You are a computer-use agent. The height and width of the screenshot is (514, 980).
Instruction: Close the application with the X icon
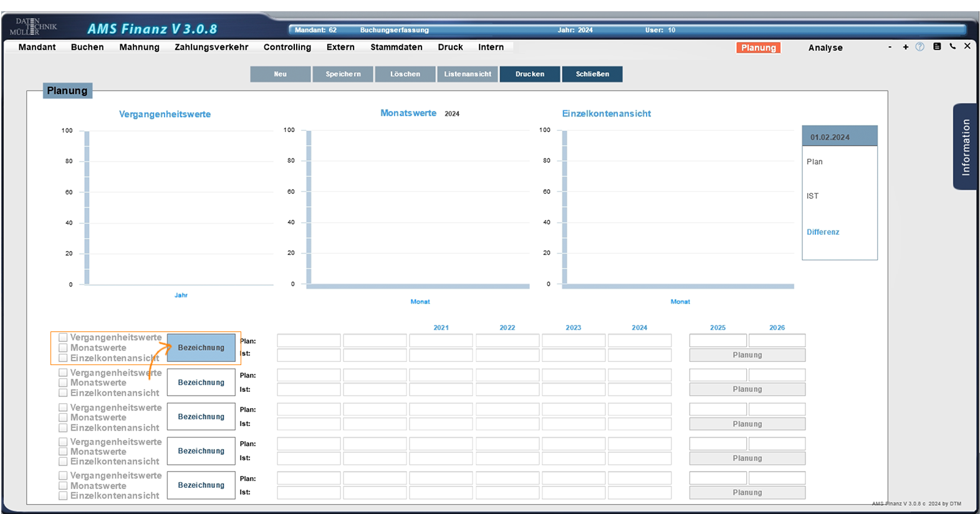pyautogui.click(x=967, y=46)
